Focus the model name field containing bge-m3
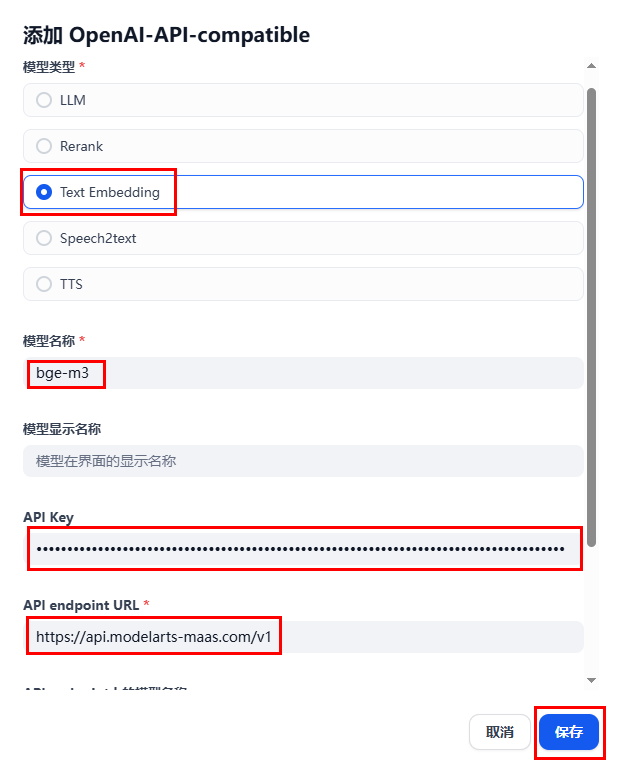The width and height of the screenshot is (625, 772). pos(303,373)
